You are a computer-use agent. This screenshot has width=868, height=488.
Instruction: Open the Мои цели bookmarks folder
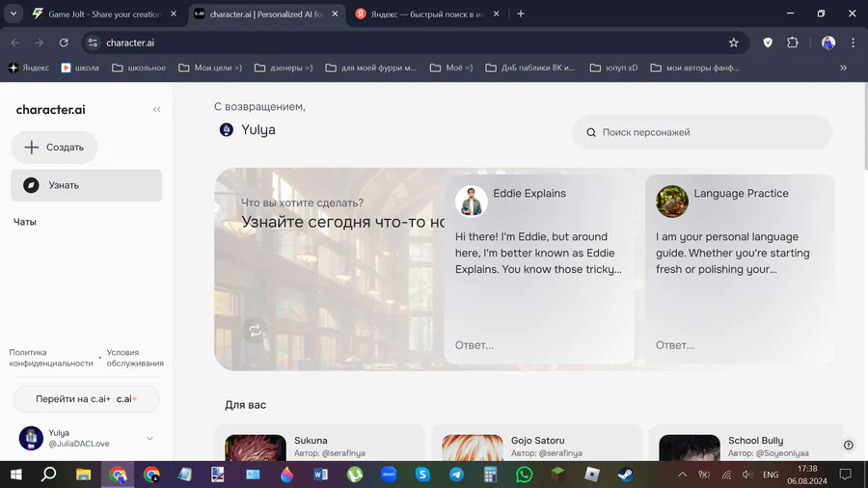click(210, 68)
